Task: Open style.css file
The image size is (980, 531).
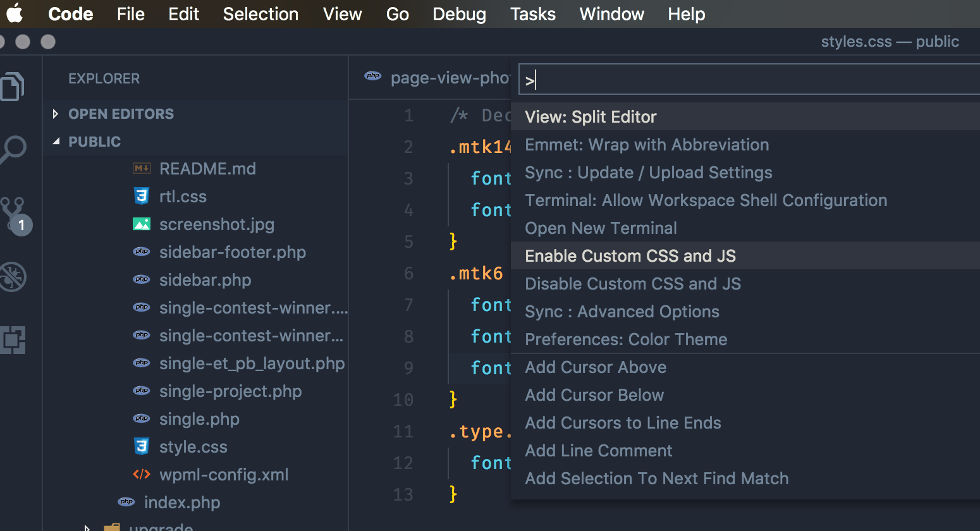Action: pyautogui.click(x=193, y=447)
